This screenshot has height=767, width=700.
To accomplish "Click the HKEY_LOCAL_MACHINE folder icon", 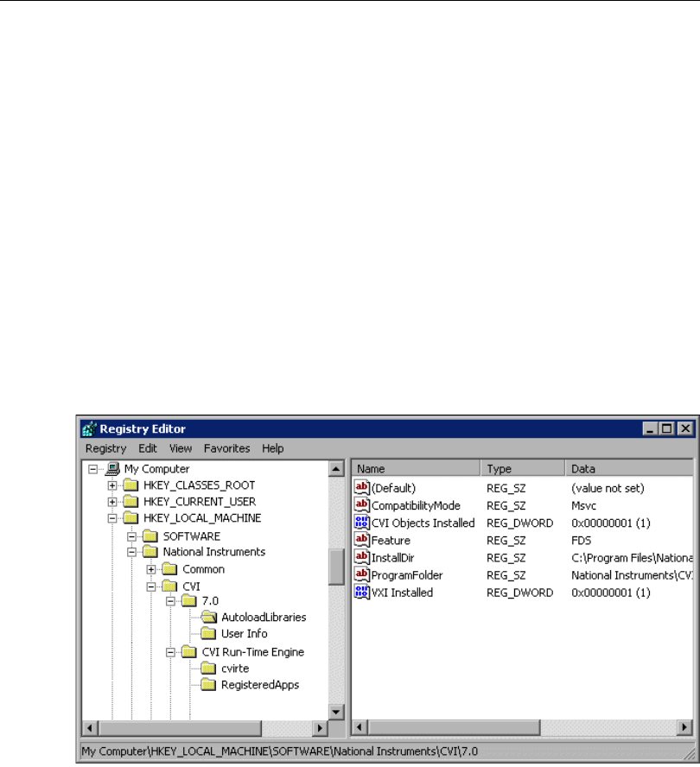I will (130, 517).
